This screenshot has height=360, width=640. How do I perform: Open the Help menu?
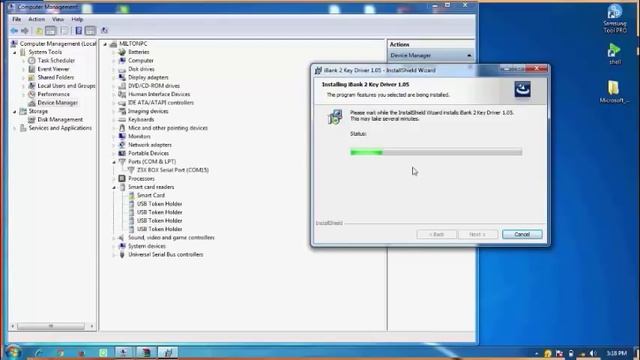[77, 19]
